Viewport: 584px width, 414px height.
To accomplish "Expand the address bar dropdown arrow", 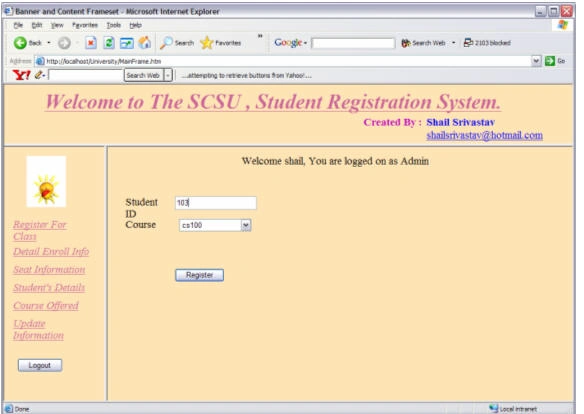I will click(x=536, y=61).
